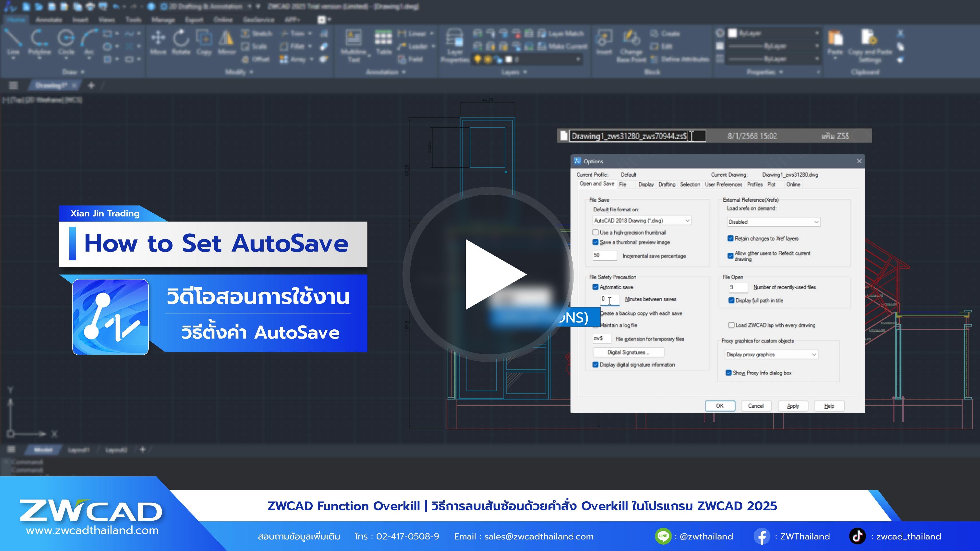Click the Mirror tool icon
The width and height of the screenshot is (980, 551).
coord(226,38)
